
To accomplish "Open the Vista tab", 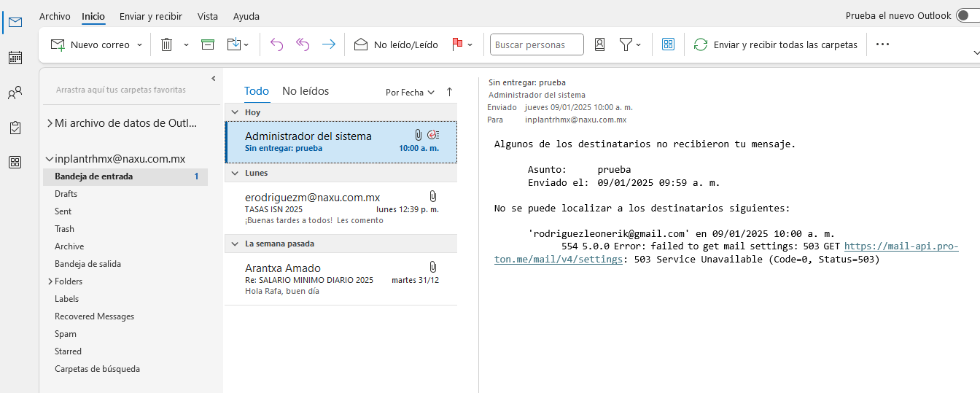I will coord(208,16).
